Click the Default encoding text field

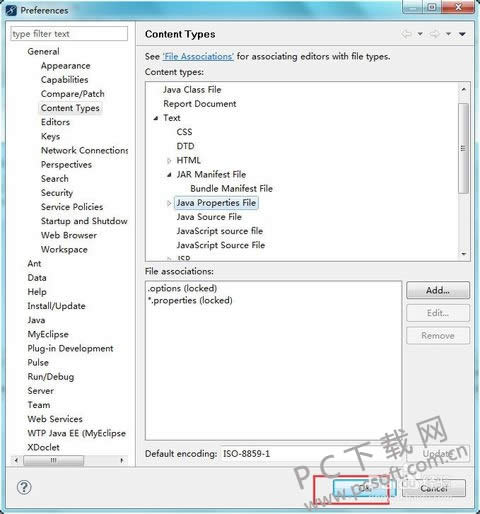coord(312,454)
